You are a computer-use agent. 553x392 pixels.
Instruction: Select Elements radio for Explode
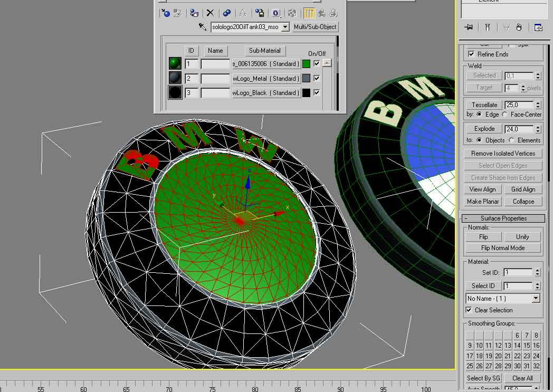512,140
